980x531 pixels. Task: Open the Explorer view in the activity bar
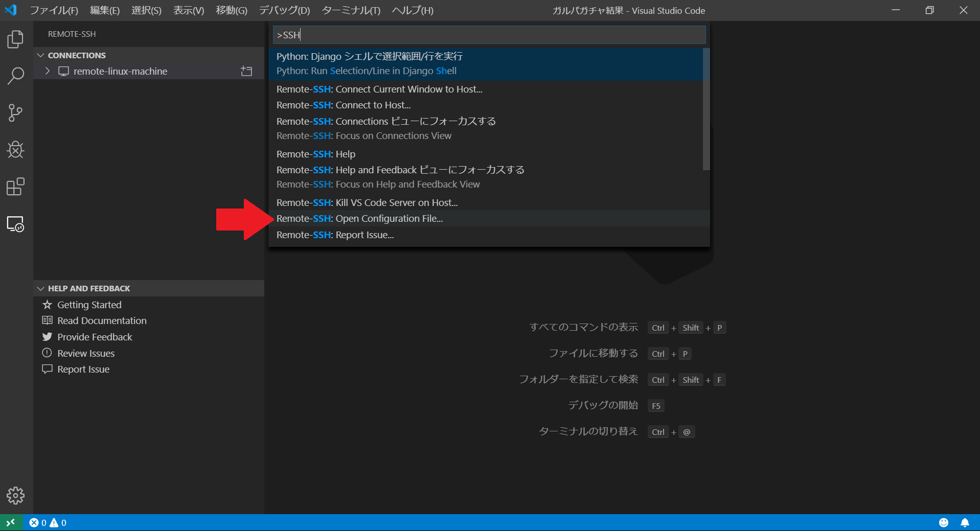tap(15, 39)
